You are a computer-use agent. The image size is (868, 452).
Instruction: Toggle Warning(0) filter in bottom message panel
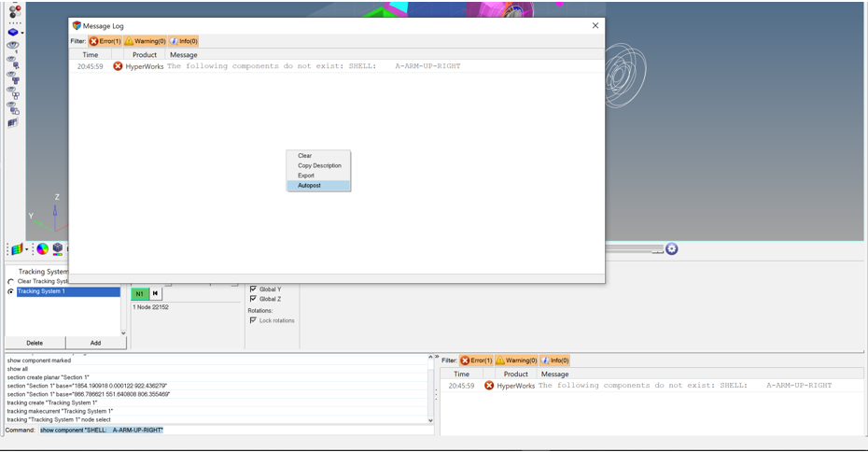(x=516, y=360)
